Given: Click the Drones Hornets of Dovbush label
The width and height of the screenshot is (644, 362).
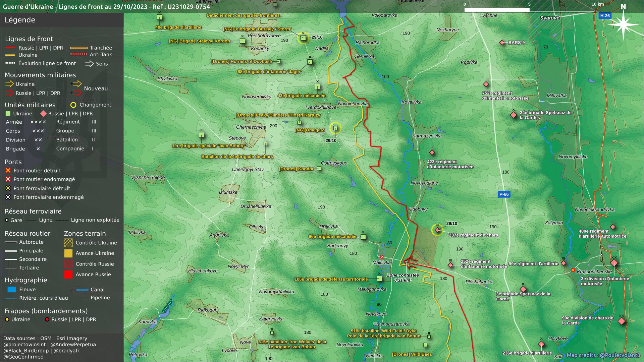Looking at the screenshot, I should [242, 61].
